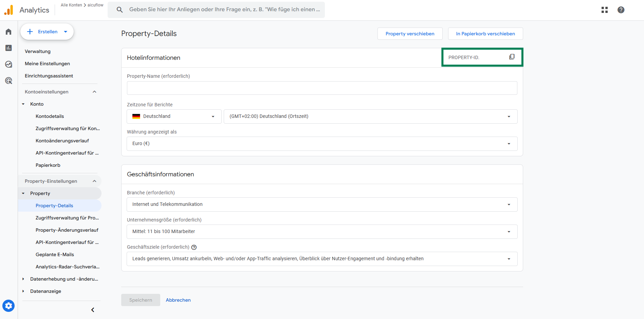Open Property-Änderungsverlauf menu item
This screenshot has height=319, width=644.
(67, 230)
